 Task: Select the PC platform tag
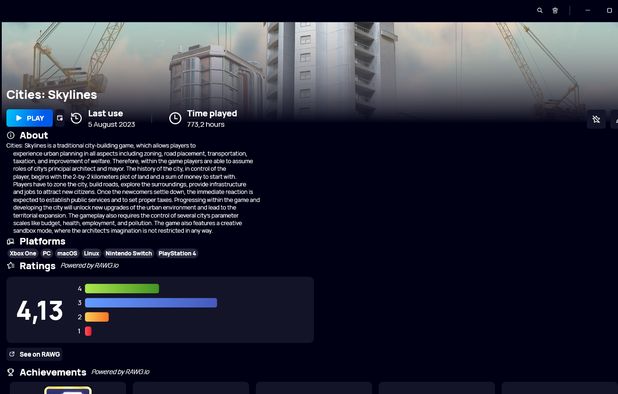pos(47,253)
